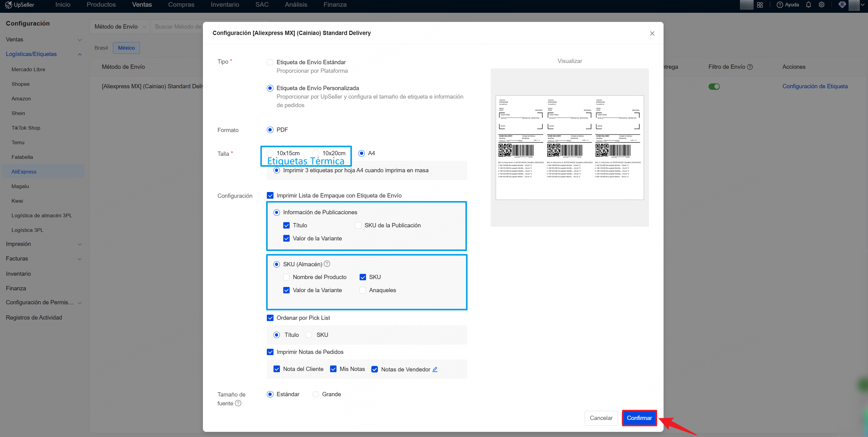Open the Productos top menu
The width and height of the screenshot is (868, 437).
101,5
